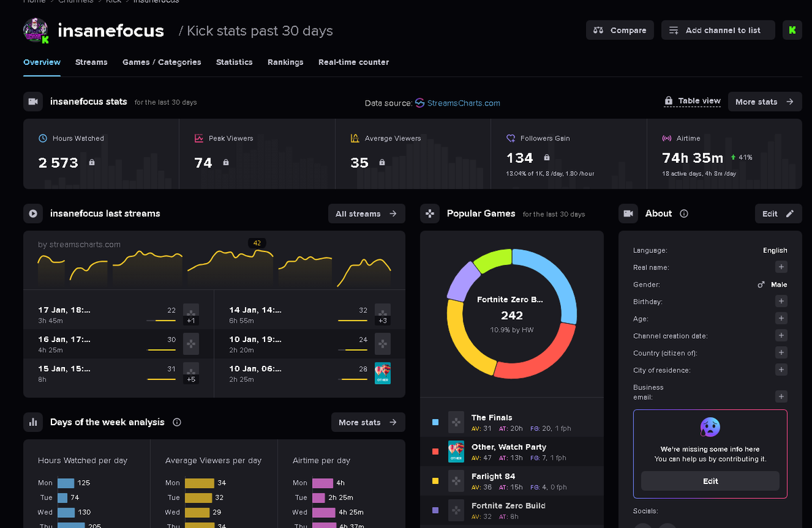Add Age with plus button
This screenshot has height=528, width=812.
pyautogui.click(x=781, y=318)
